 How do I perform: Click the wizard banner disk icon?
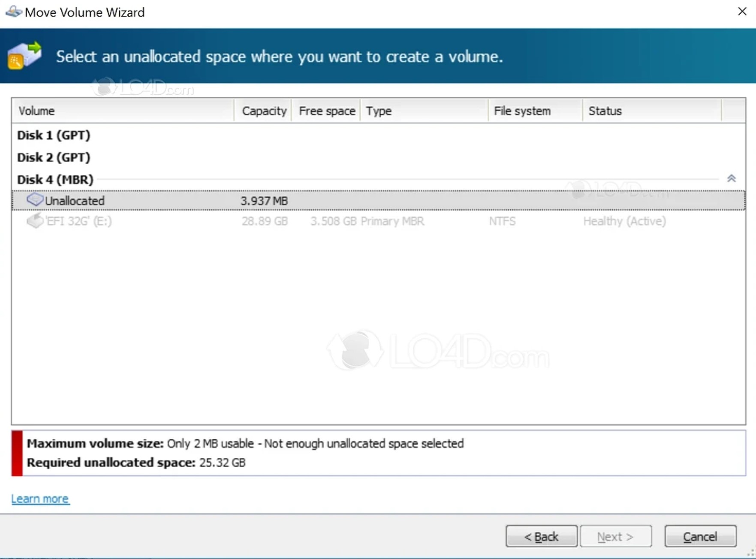click(24, 55)
